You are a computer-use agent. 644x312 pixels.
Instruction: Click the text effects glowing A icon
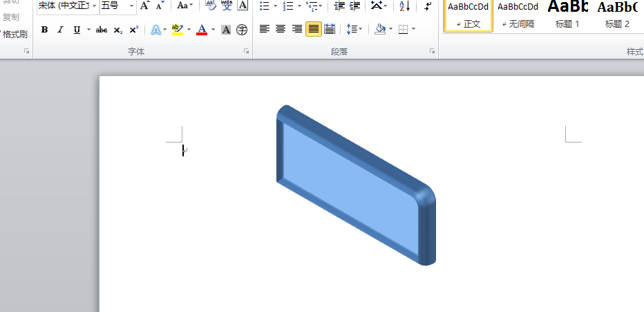pyautogui.click(x=155, y=30)
